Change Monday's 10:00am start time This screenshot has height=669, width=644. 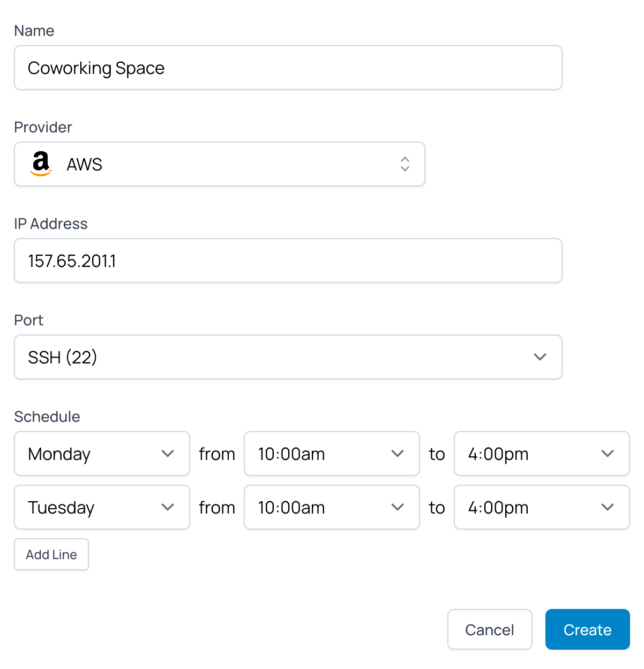pos(332,454)
